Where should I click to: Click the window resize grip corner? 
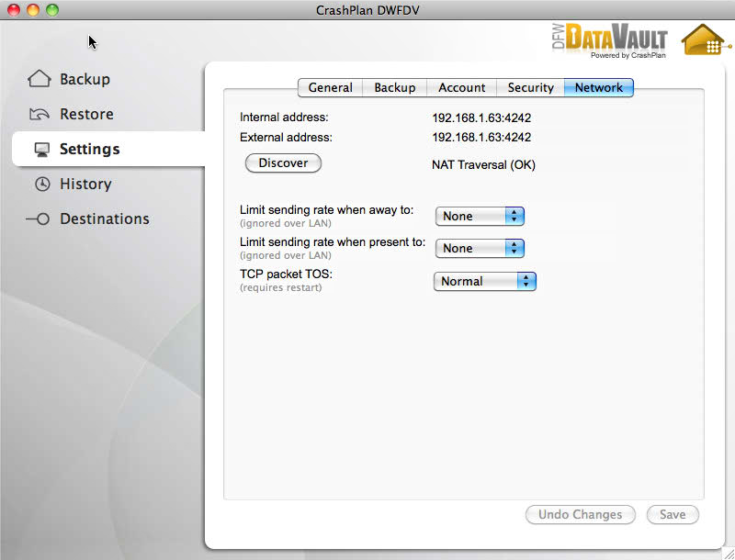(729, 554)
